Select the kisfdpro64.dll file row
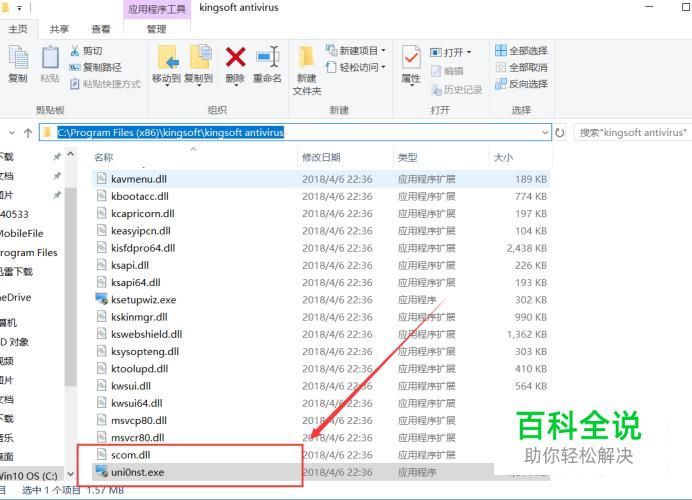 pyautogui.click(x=322, y=248)
